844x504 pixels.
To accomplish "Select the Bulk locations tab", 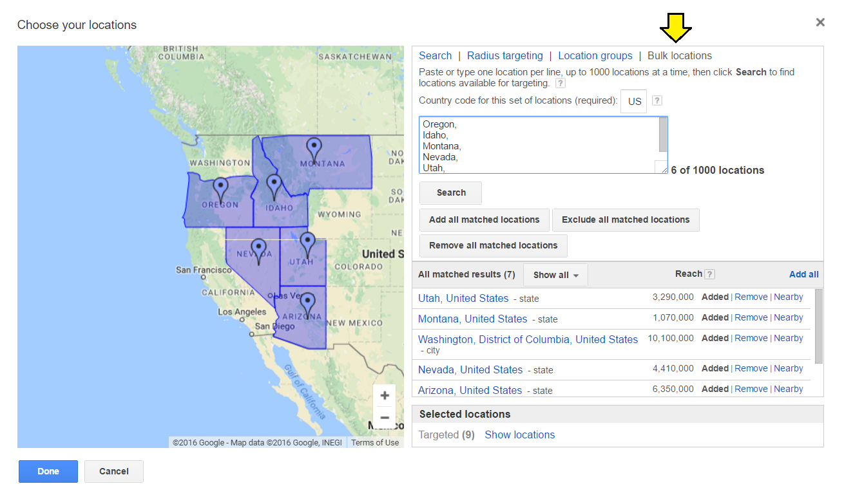I will point(680,56).
